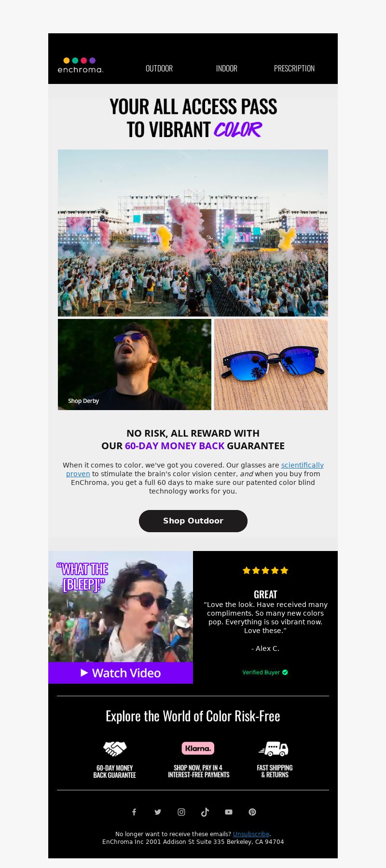This screenshot has height=868, width=386.
Task: Play the Watch Video banner
Action: click(x=121, y=673)
